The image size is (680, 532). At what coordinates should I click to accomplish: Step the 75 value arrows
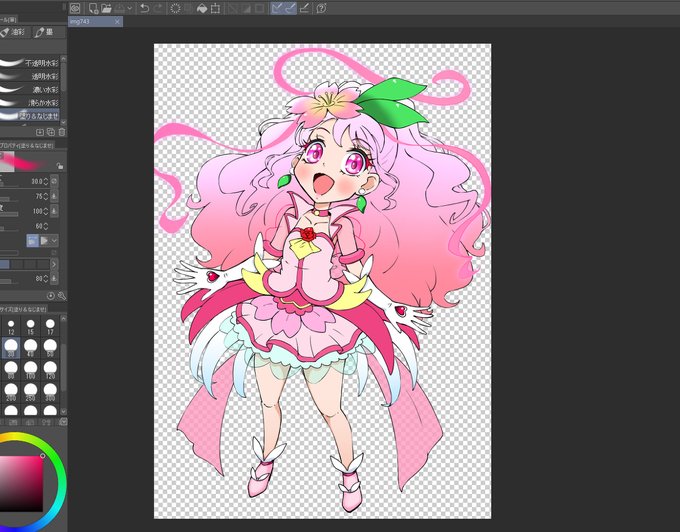point(46,196)
